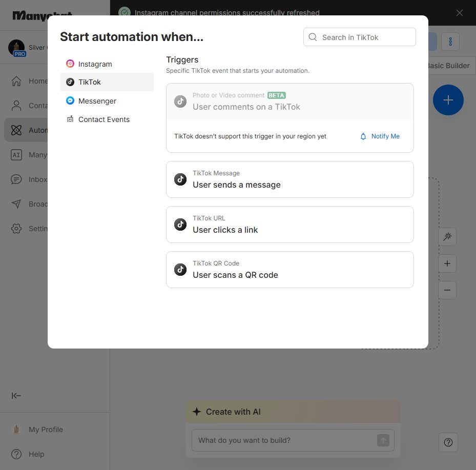This screenshot has height=470, width=476.
Task: Click the Create with AI header
Action: [x=293, y=412]
